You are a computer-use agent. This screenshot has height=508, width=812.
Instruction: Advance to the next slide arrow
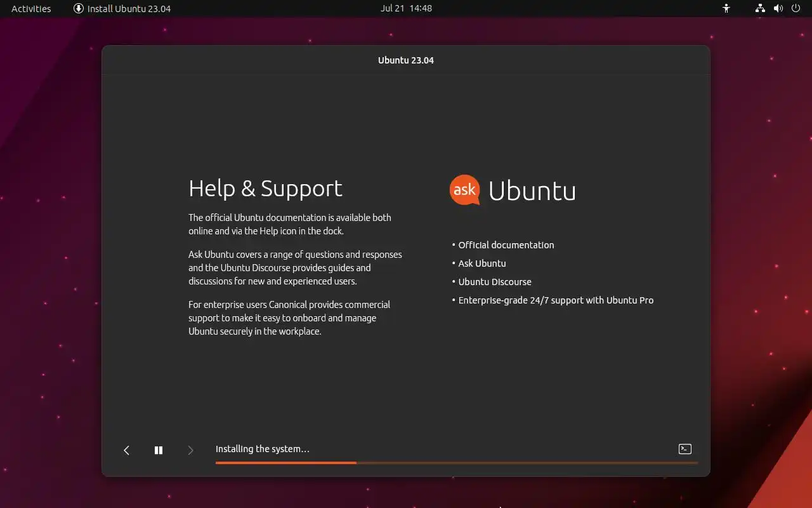click(190, 450)
